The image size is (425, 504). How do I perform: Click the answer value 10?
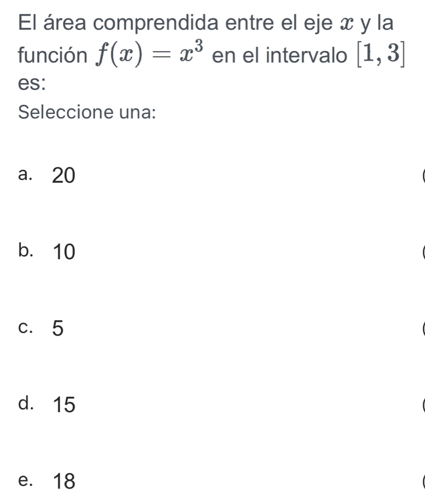click(x=63, y=253)
